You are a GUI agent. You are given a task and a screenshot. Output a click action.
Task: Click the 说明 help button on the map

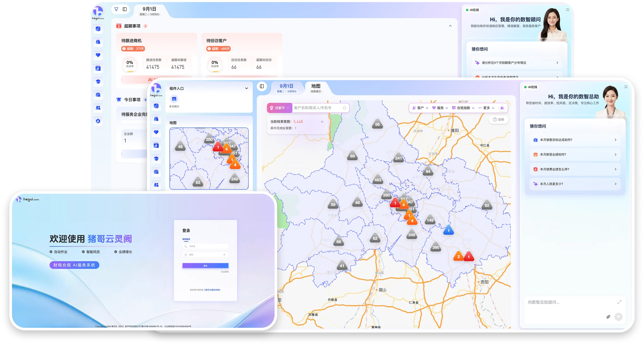pyautogui.click(x=498, y=119)
